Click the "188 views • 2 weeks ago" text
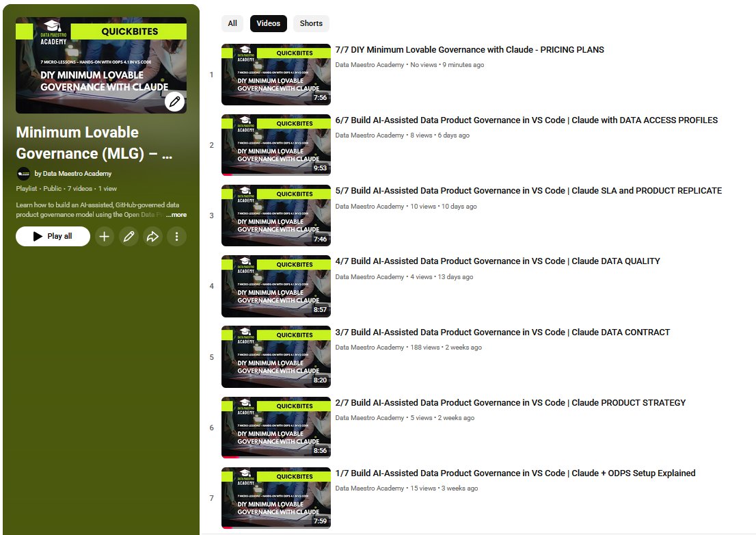This screenshot has width=756, height=535. tap(446, 348)
